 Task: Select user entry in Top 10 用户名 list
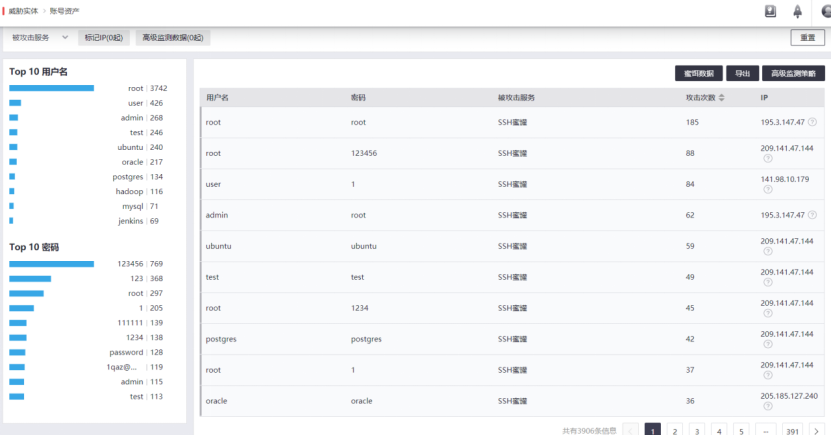(136, 103)
